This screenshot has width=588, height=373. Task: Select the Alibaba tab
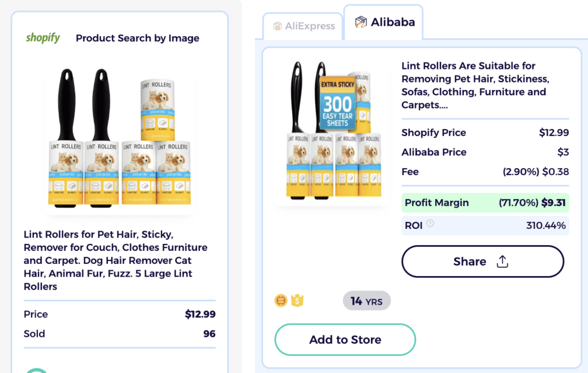[384, 22]
